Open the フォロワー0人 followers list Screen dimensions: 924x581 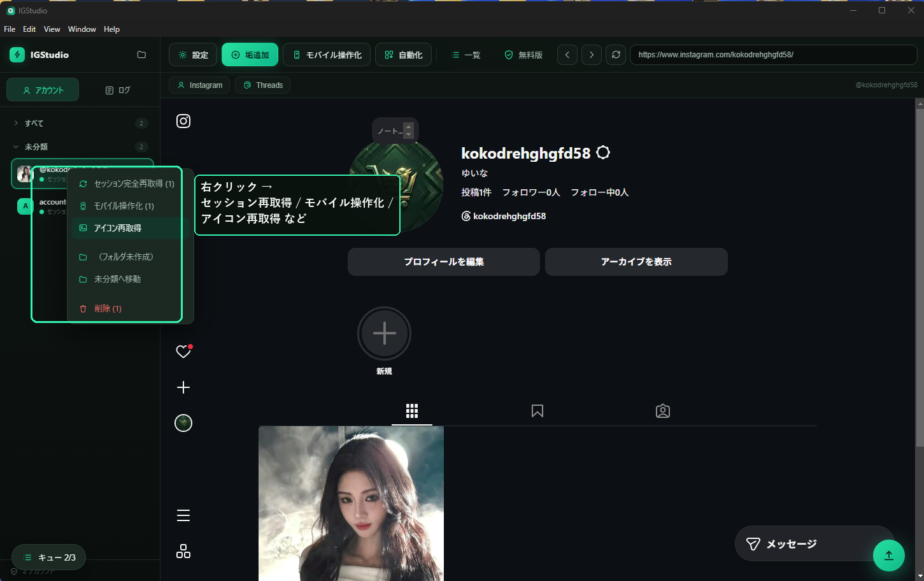(x=531, y=192)
